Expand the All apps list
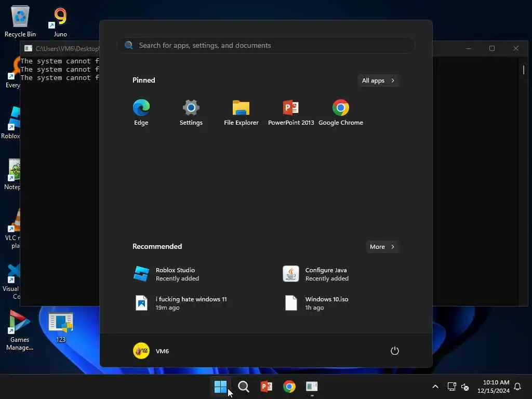532x399 pixels. pos(378,81)
